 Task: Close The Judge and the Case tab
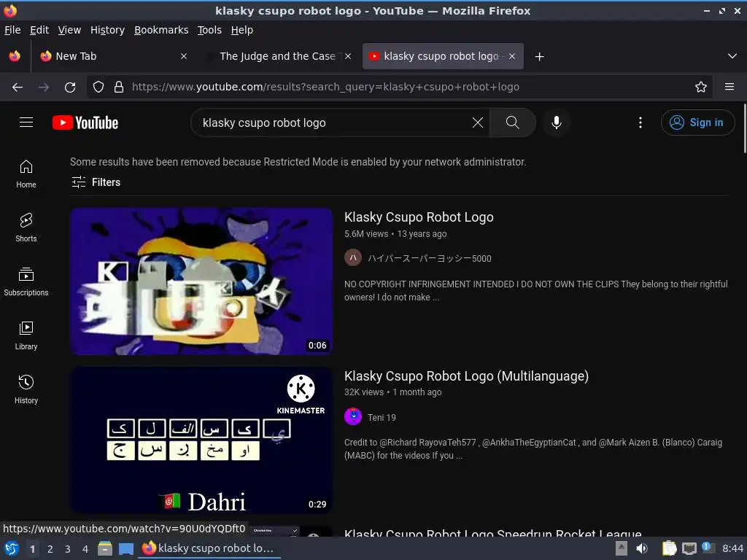tap(348, 56)
